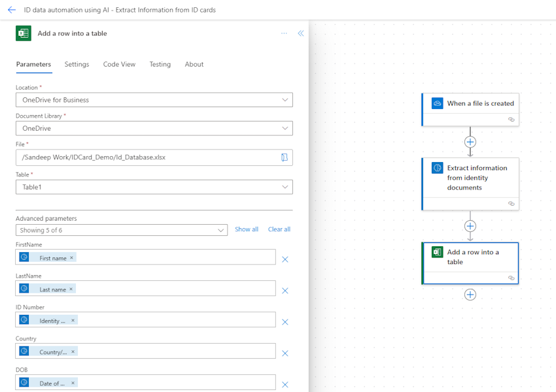This screenshot has height=392, width=556.
Task: Click the Show all link
Action: click(x=247, y=229)
